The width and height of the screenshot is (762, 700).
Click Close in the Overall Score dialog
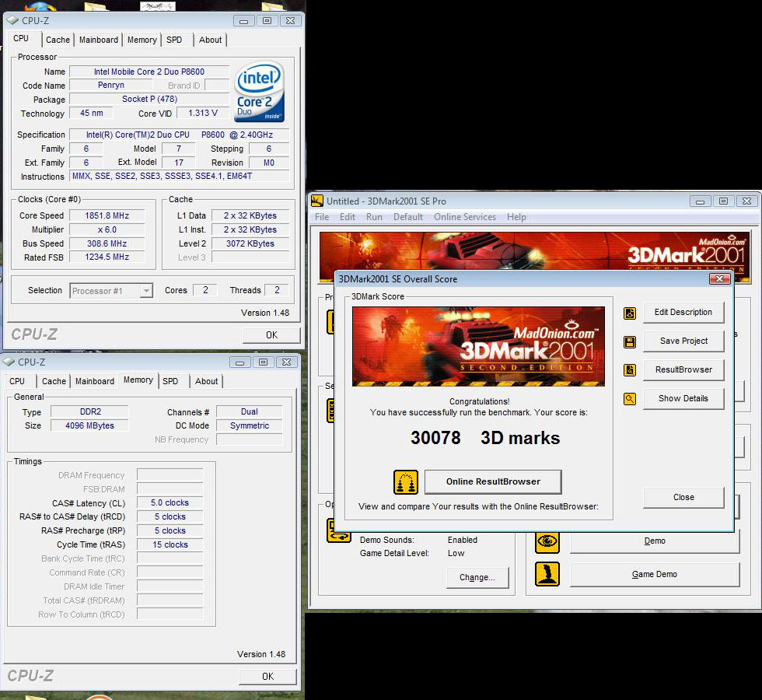(x=683, y=498)
